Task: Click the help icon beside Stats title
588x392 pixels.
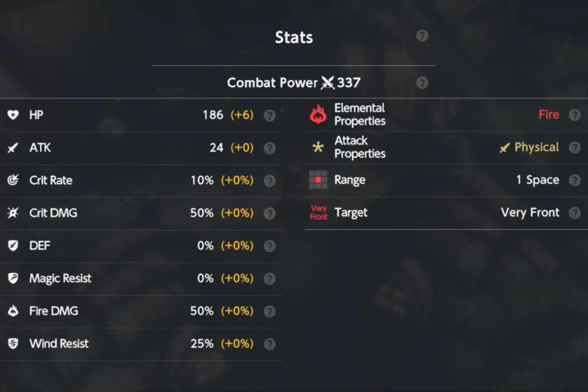Action: click(422, 36)
